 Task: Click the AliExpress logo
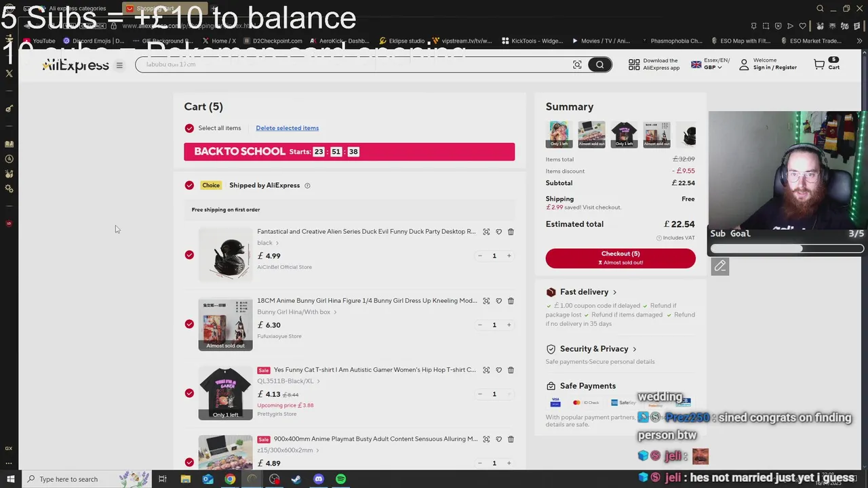click(x=75, y=66)
